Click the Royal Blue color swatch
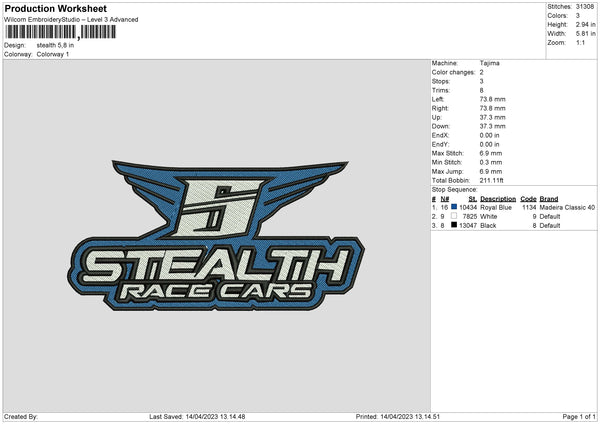The width and height of the screenshot is (600, 424). [454, 207]
